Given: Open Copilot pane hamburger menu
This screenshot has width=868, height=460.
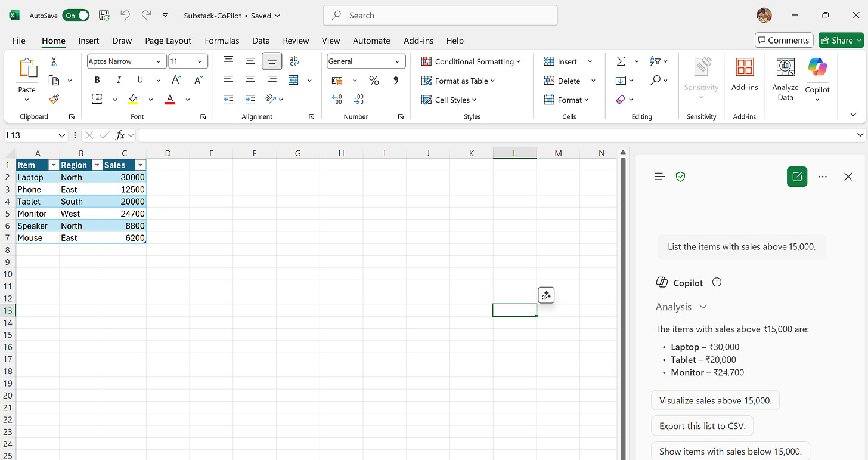Looking at the screenshot, I should point(659,177).
